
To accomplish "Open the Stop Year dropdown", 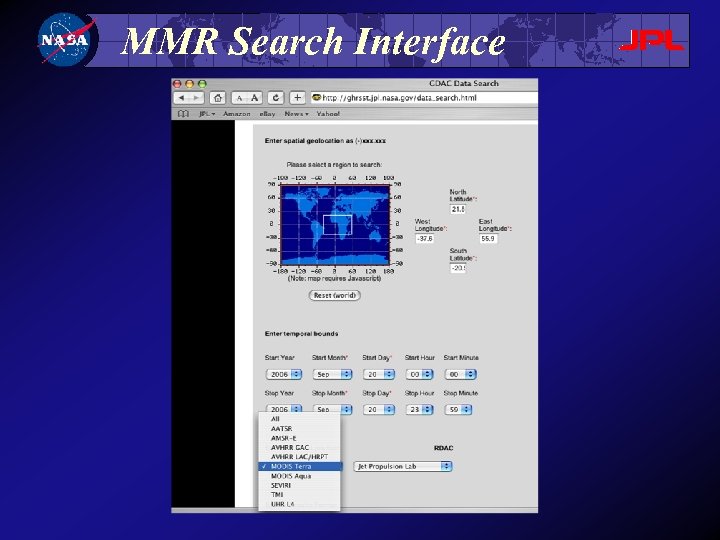I will tap(284, 409).
